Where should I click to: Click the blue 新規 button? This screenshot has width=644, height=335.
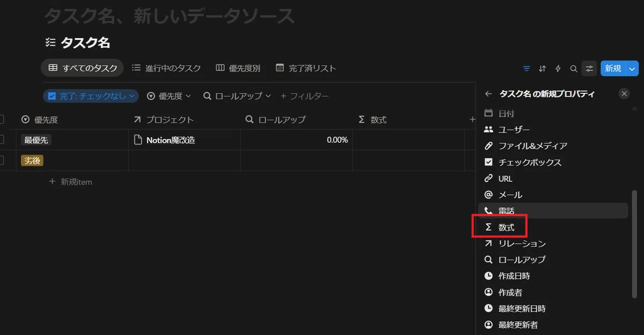pos(613,68)
